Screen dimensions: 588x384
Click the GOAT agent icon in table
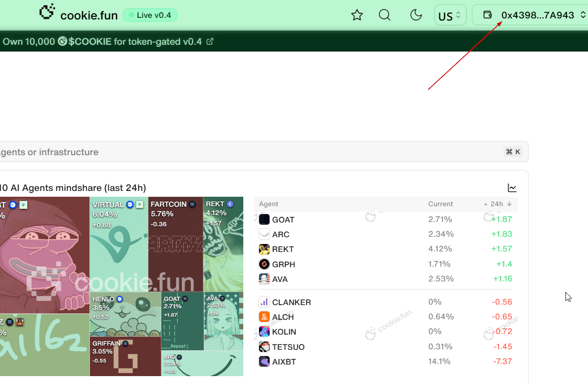point(264,219)
